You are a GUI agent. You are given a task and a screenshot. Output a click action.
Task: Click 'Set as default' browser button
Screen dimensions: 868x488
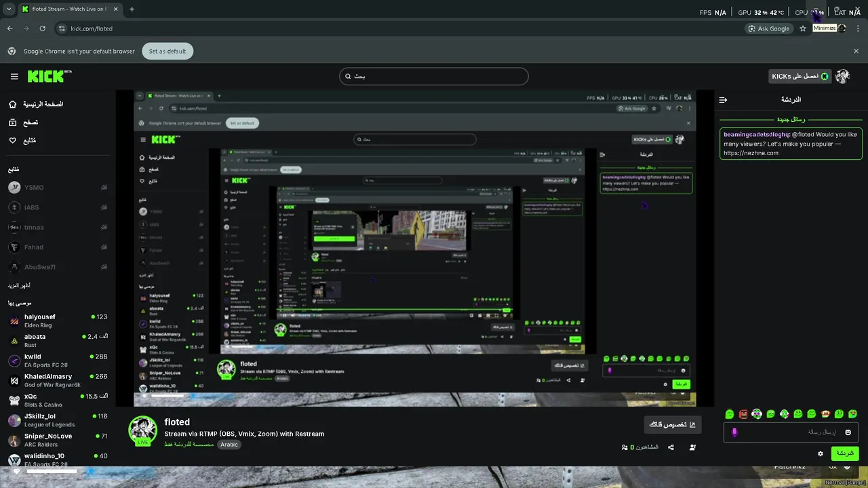pyautogui.click(x=167, y=52)
